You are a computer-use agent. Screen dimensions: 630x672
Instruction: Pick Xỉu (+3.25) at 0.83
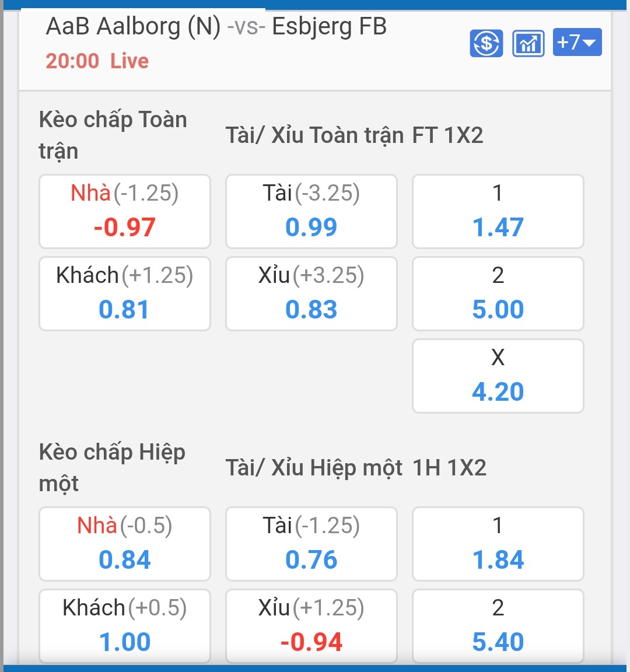311,293
